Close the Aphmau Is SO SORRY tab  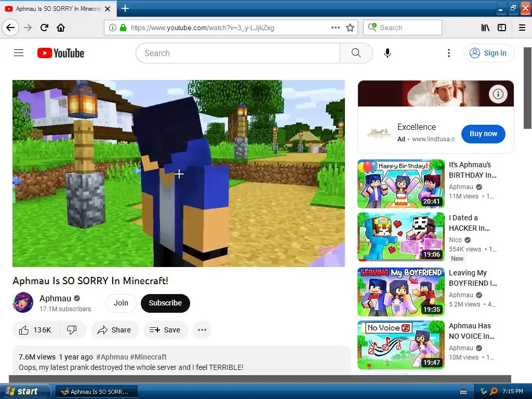(x=108, y=9)
